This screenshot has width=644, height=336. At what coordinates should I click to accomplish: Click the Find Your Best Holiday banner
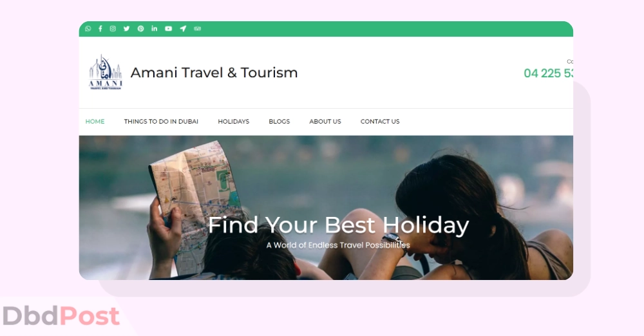click(x=339, y=225)
